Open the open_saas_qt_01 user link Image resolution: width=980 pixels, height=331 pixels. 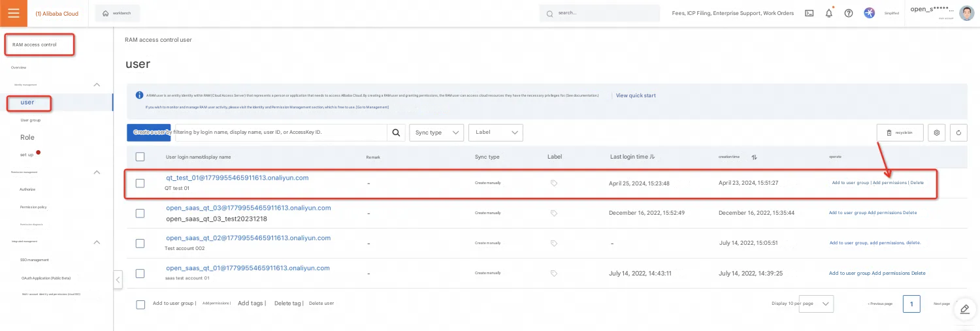248,268
